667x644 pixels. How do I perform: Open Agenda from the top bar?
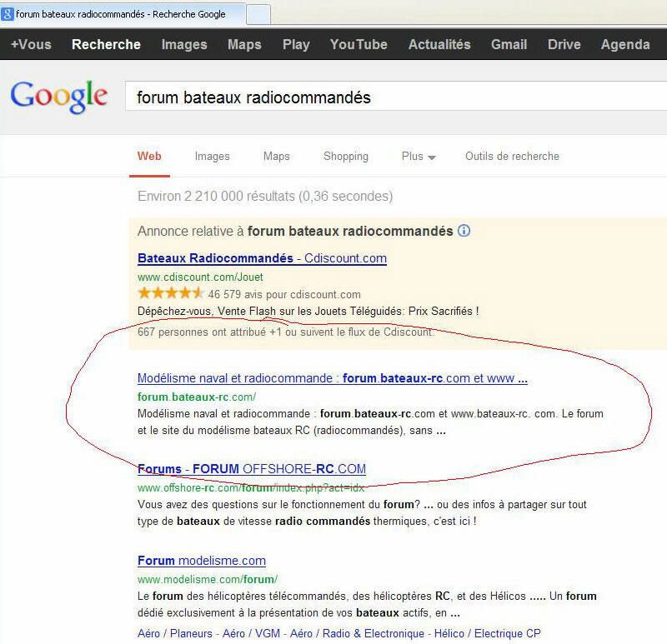[x=625, y=44]
